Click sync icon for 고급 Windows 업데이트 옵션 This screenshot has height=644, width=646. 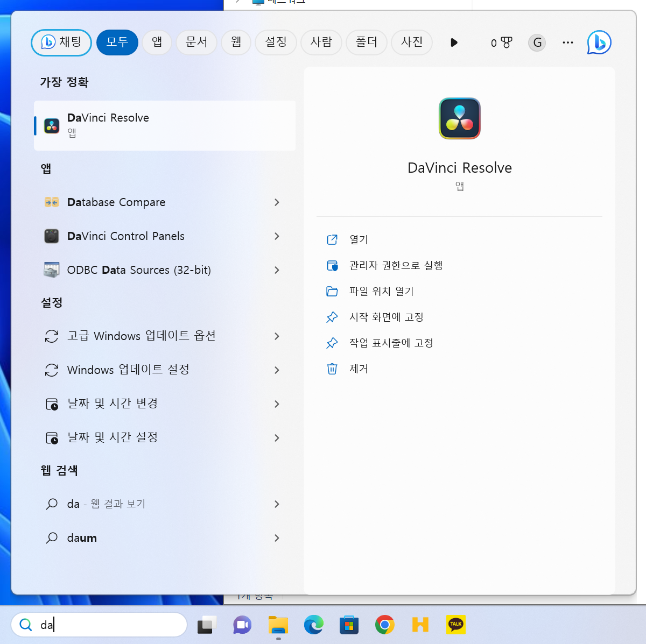tap(52, 336)
